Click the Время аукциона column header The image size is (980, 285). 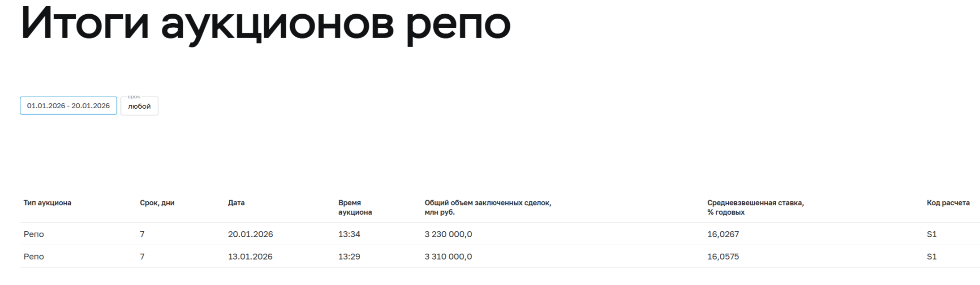tap(355, 208)
